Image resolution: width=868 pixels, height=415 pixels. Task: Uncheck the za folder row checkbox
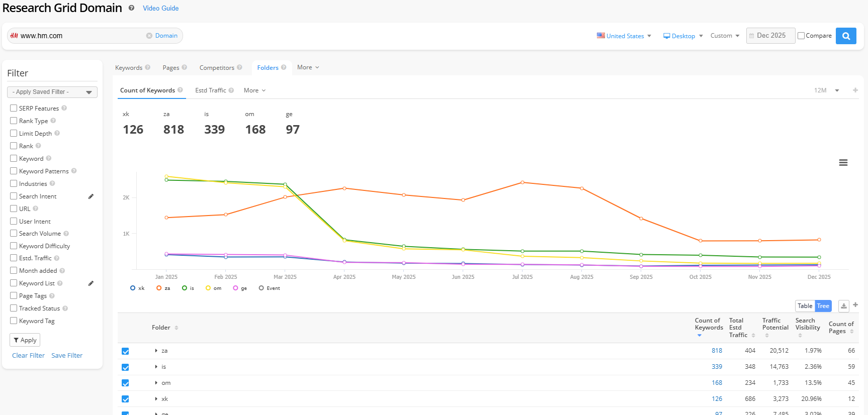point(125,351)
